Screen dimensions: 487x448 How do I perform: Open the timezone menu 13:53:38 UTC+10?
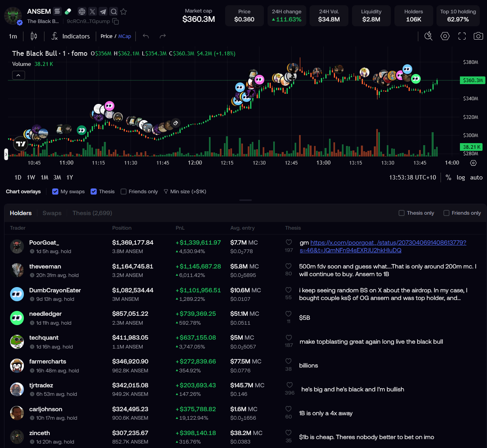413,178
